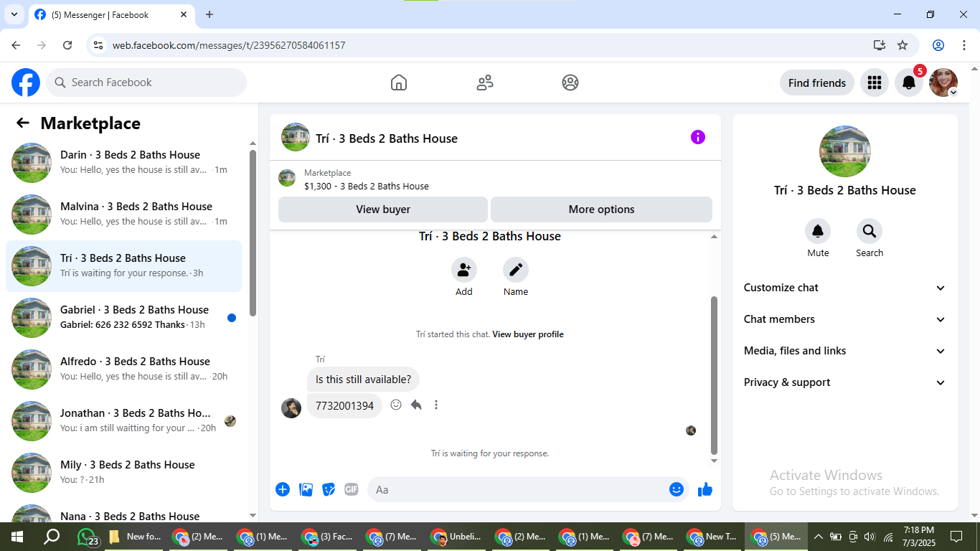980x551 pixels.
Task: Click the More options button
Action: 601,209
